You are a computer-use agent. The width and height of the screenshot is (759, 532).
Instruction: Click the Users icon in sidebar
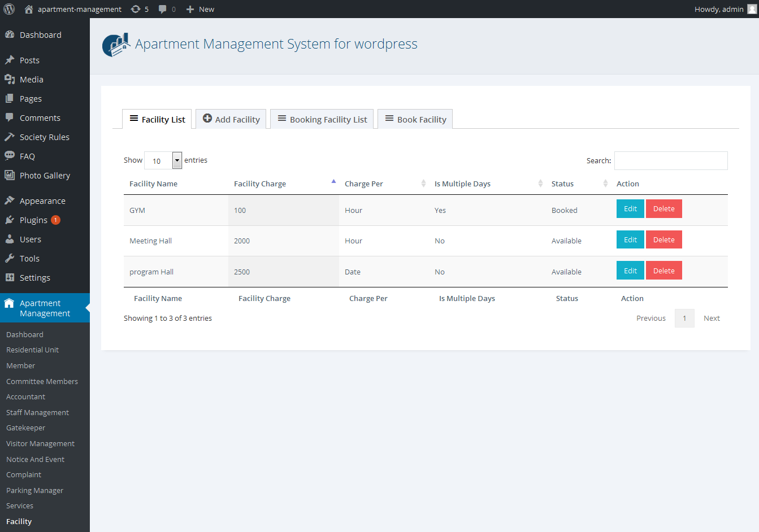[10, 239]
